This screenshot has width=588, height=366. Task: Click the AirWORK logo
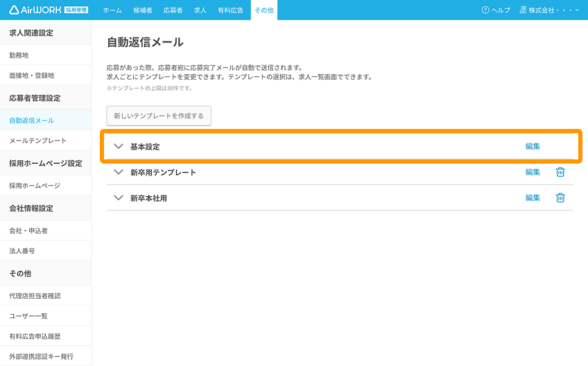click(x=49, y=10)
